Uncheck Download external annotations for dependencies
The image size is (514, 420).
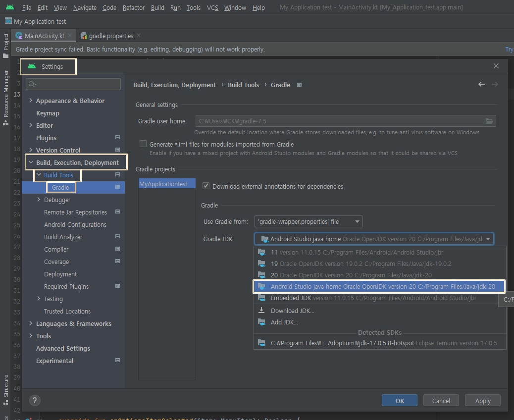pos(206,186)
